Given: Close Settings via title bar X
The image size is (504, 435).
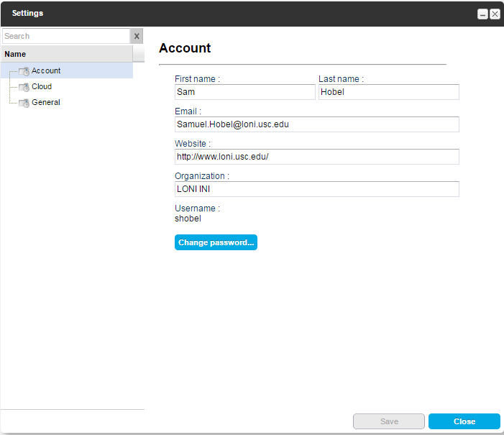Looking at the screenshot, I should coord(495,14).
